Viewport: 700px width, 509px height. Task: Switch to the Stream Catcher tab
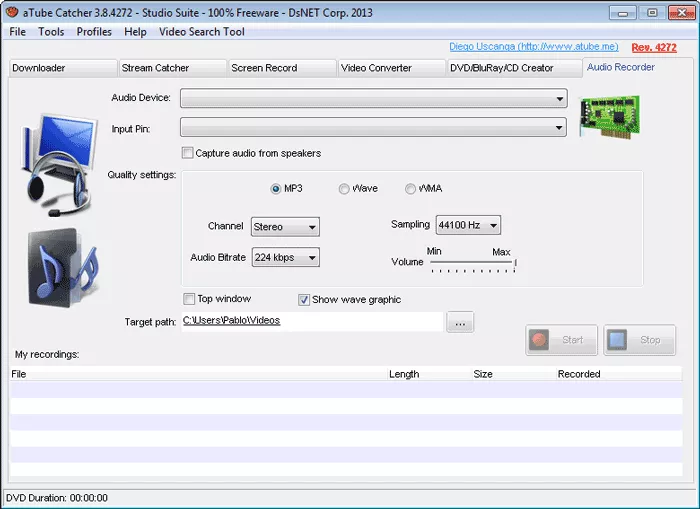tap(173, 68)
